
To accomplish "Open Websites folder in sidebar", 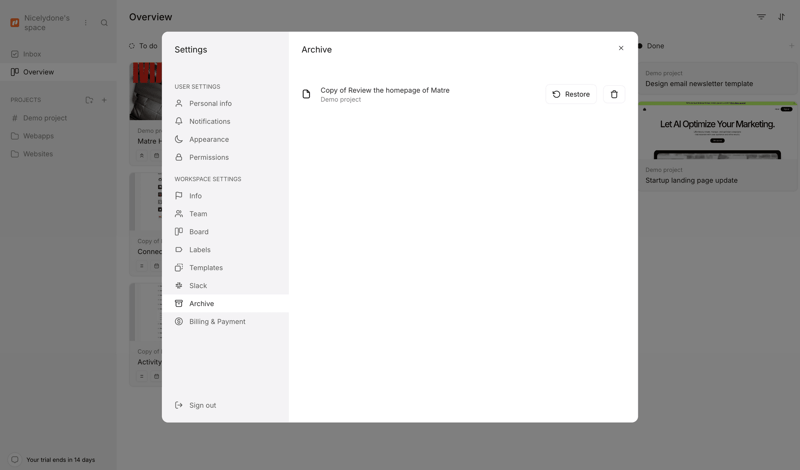I will pos(58,154).
